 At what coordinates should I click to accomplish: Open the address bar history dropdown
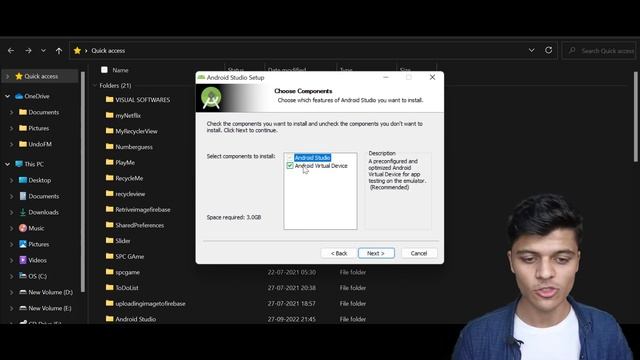click(531, 50)
